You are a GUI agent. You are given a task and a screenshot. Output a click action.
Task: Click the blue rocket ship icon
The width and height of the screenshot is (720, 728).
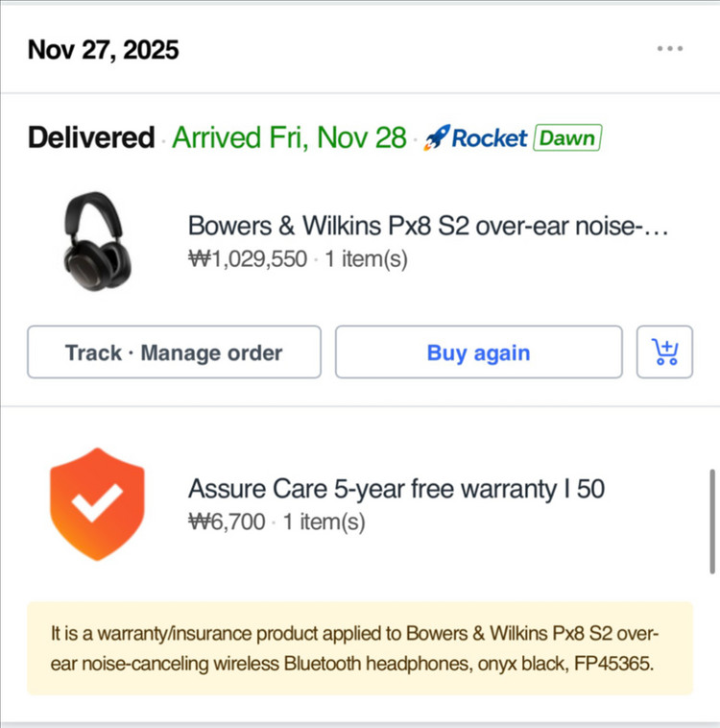(437, 138)
